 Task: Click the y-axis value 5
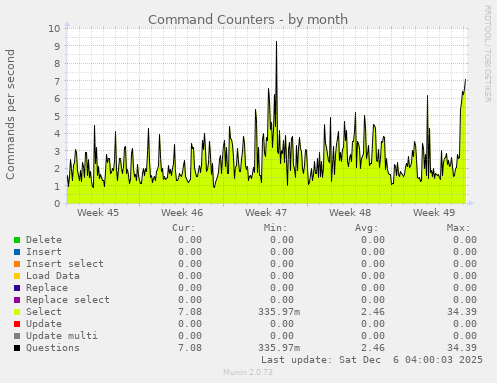click(x=57, y=116)
